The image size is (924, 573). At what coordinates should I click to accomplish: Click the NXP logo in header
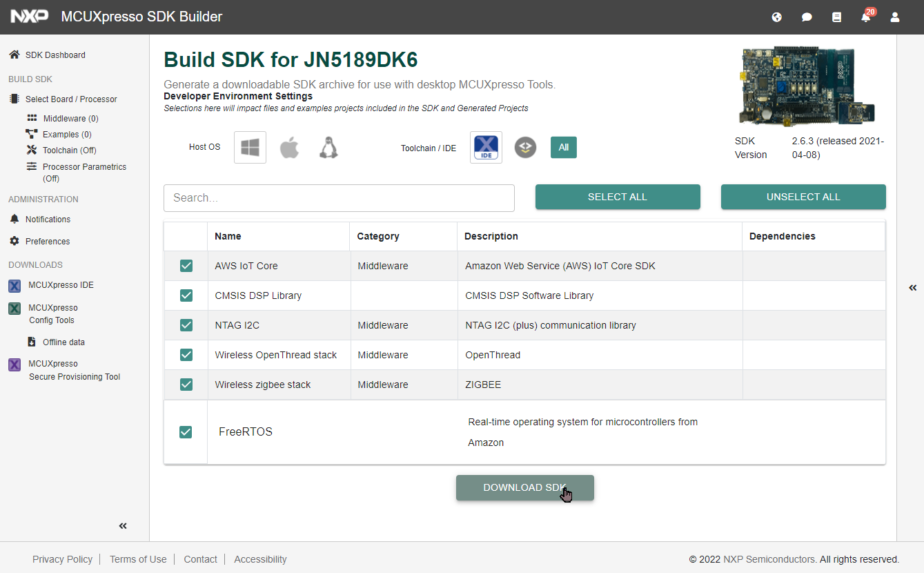[x=30, y=17]
